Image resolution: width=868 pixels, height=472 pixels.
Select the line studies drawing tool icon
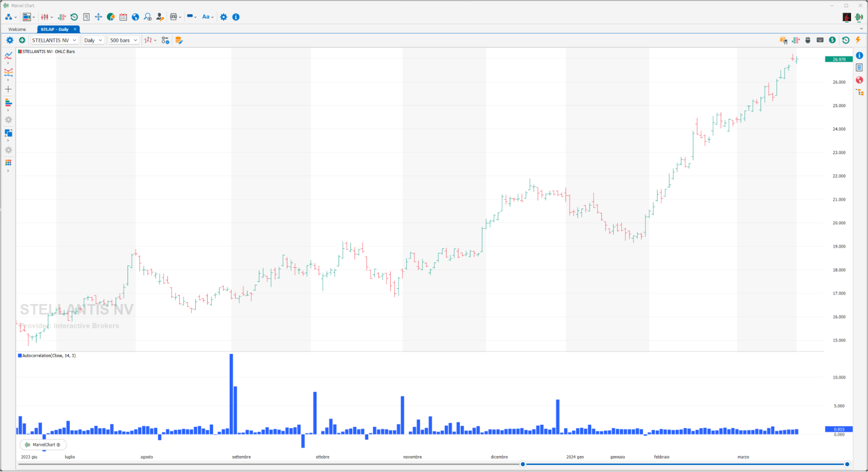click(8, 56)
